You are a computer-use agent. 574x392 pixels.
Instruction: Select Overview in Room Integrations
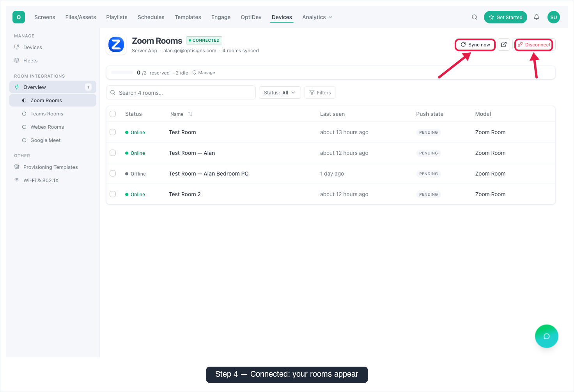point(53,87)
